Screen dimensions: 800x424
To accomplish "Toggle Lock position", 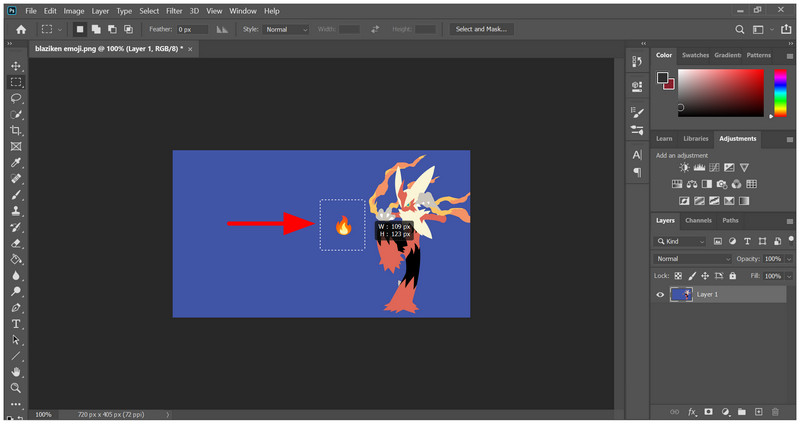I will click(705, 276).
